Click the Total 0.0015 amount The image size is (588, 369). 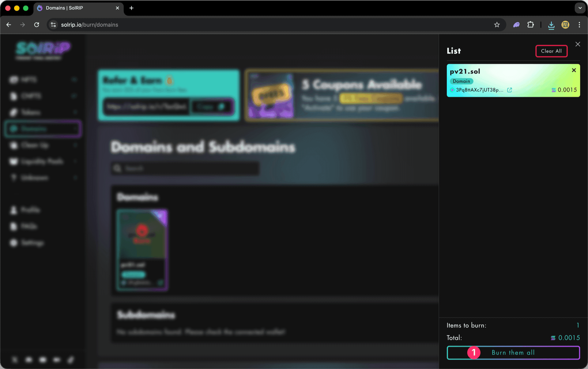pyautogui.click(x=569, y=338)
